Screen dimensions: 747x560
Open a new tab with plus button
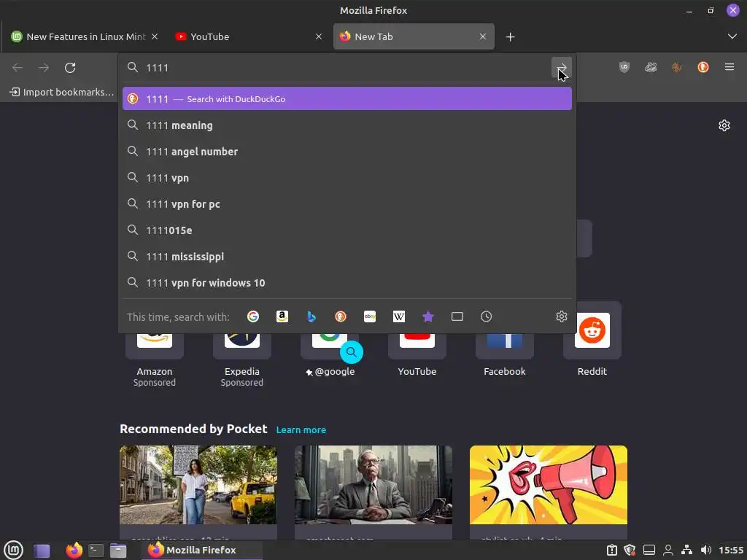point(510,36)
